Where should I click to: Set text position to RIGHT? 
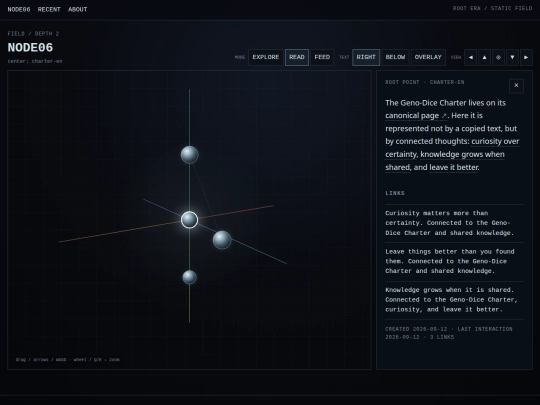(366, 58)
